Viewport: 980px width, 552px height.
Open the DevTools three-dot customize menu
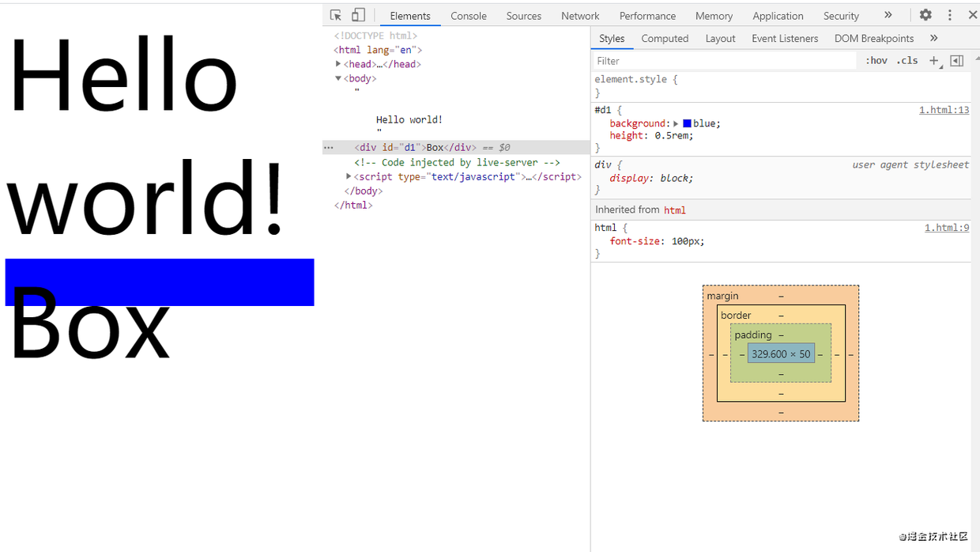(950, 15)
